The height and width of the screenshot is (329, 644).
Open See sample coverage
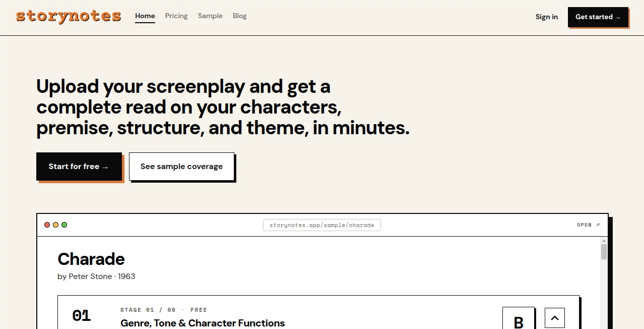(181, 167)
